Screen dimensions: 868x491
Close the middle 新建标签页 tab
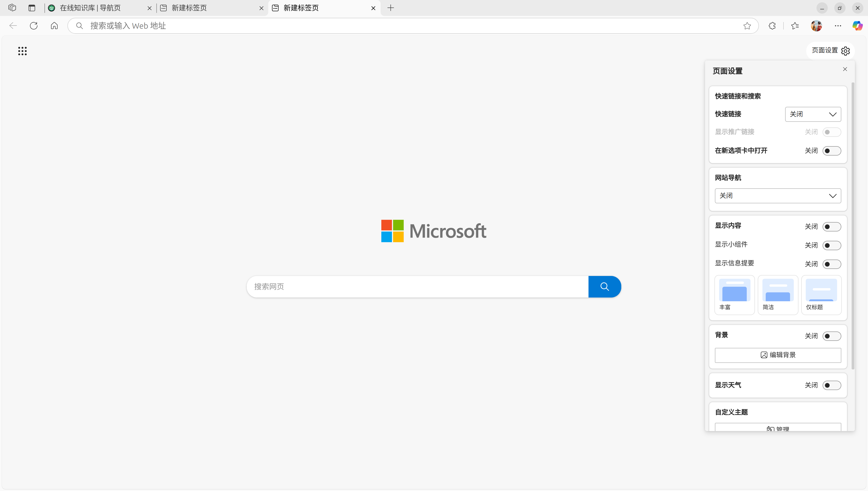click(x=261, y=8)
